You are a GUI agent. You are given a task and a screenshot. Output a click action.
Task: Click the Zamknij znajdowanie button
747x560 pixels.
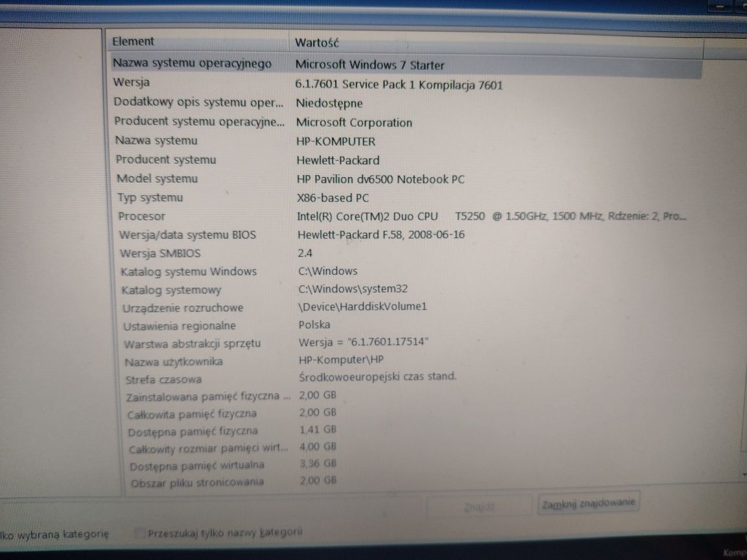click(x=588, y=504)
